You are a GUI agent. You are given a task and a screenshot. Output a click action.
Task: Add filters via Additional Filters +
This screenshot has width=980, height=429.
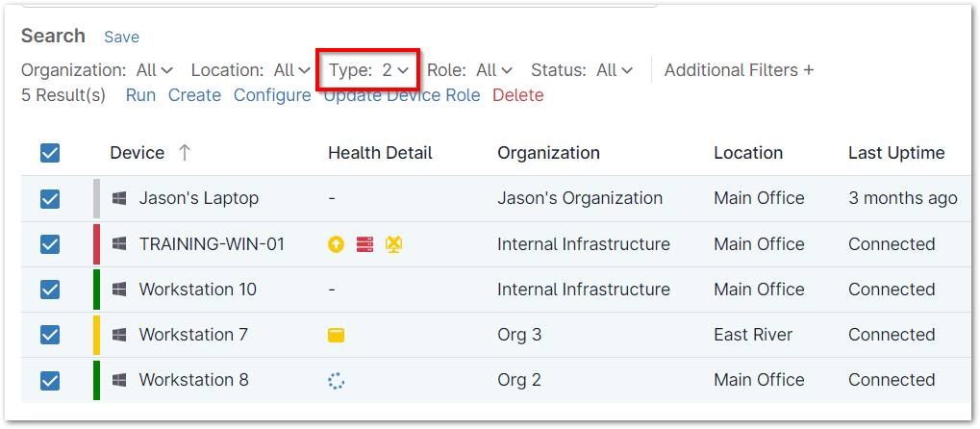[739, 70]
